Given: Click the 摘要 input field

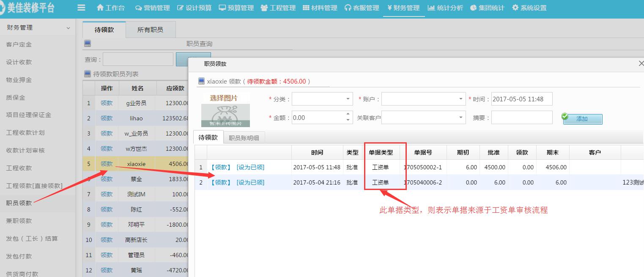Looking at the screenshot, I should coord(522,117).
